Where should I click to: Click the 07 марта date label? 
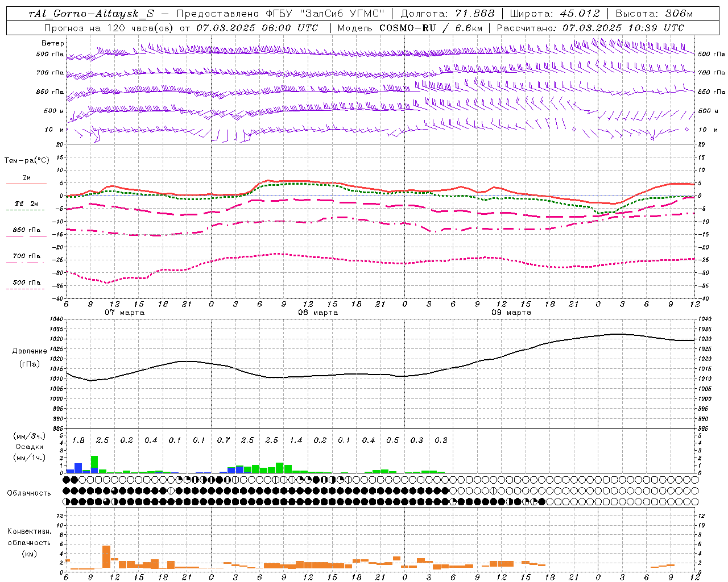125,313
